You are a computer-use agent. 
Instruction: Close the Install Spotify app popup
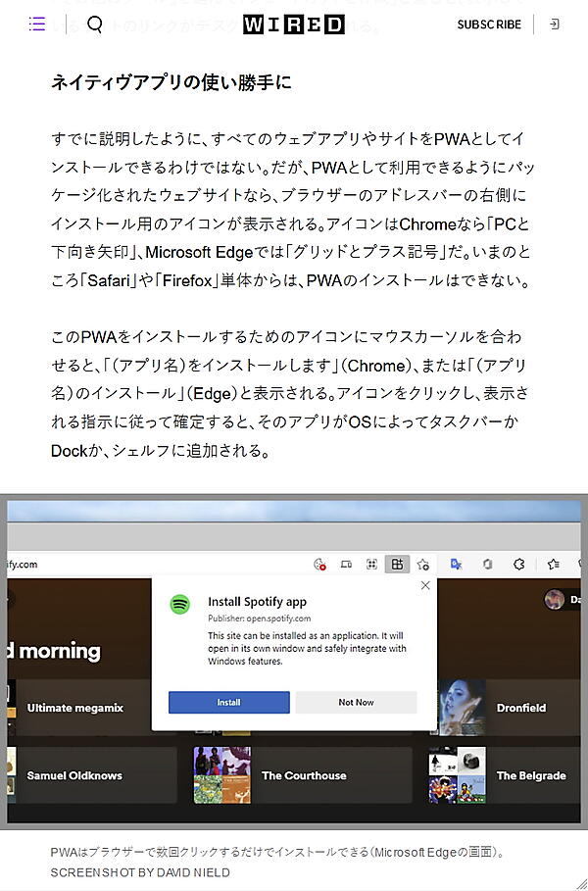point(425,585)
